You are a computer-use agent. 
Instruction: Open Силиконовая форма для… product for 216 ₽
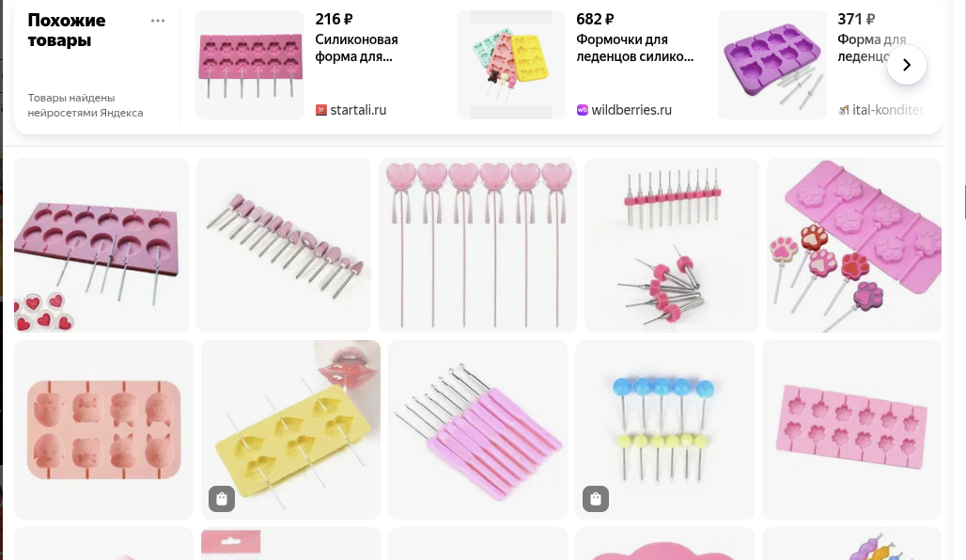(x=357, y=48)
